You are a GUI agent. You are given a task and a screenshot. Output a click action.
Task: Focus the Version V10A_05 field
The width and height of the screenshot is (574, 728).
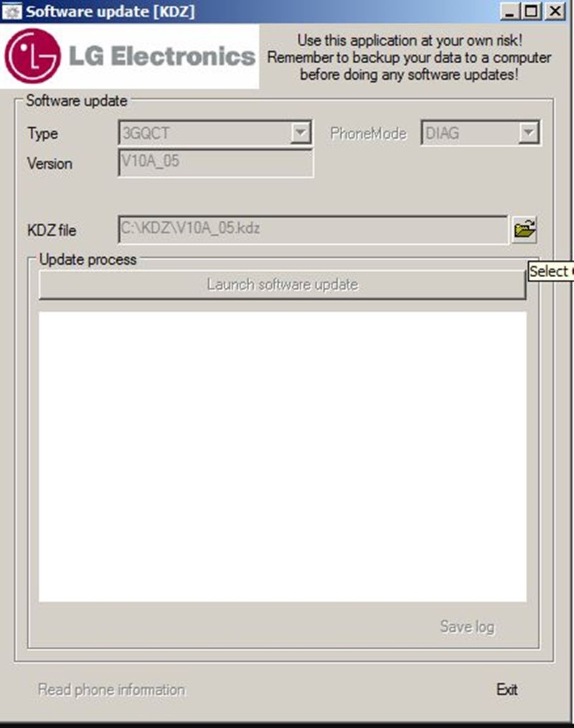point(216,162)
